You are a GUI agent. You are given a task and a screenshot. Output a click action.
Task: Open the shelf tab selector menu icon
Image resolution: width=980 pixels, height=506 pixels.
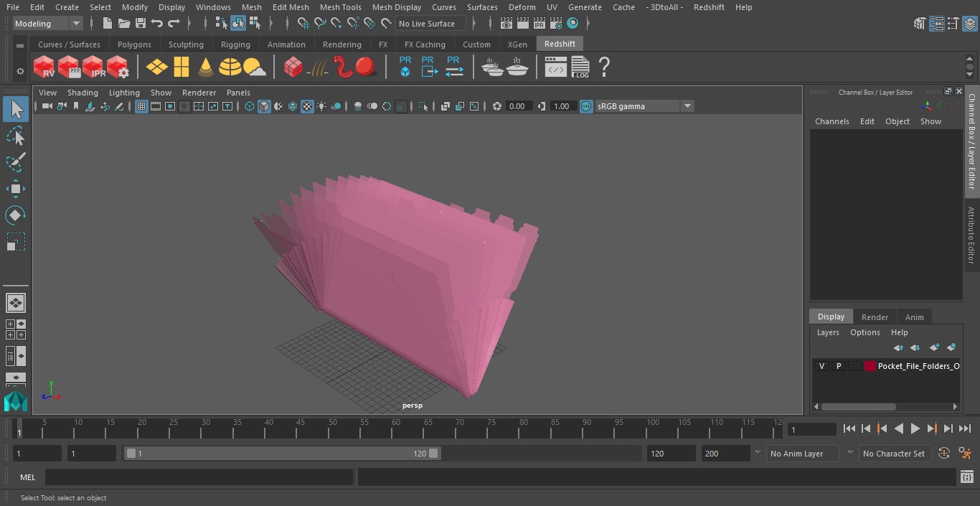click(x=20, y=46)
